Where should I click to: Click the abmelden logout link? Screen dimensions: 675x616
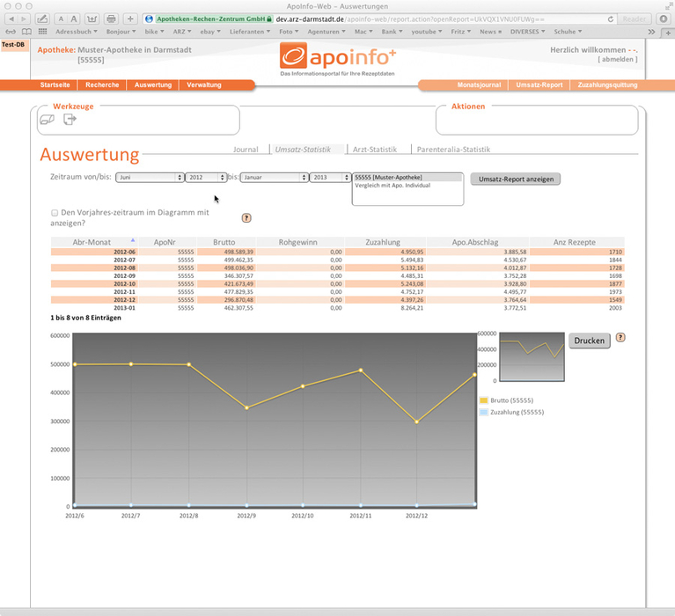617,59
